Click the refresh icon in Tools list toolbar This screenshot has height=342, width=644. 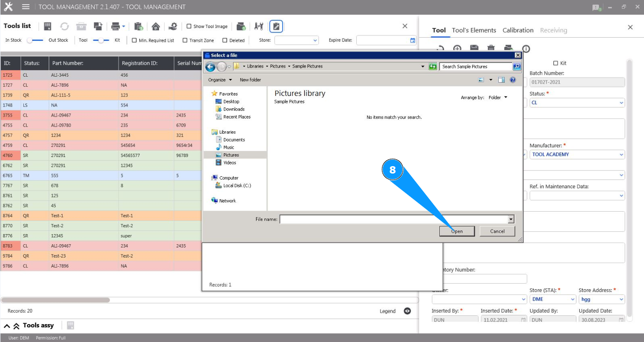pyautogui.click(x=64, y=27)
